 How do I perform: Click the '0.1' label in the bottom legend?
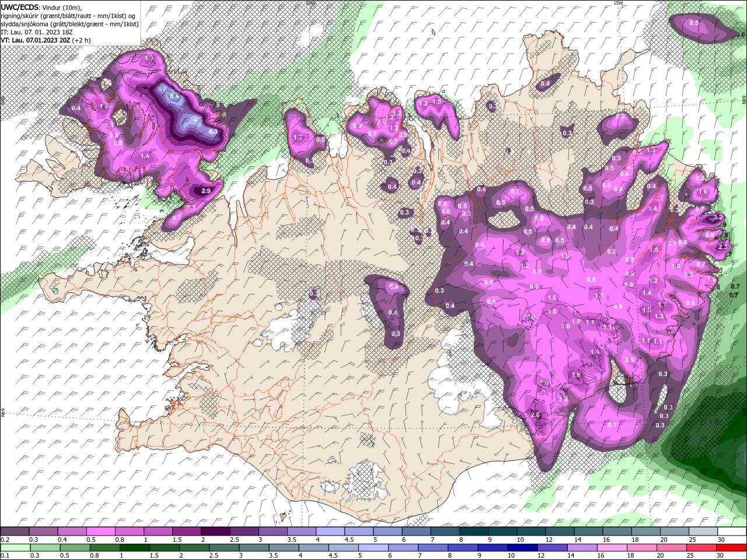(6, 555)
